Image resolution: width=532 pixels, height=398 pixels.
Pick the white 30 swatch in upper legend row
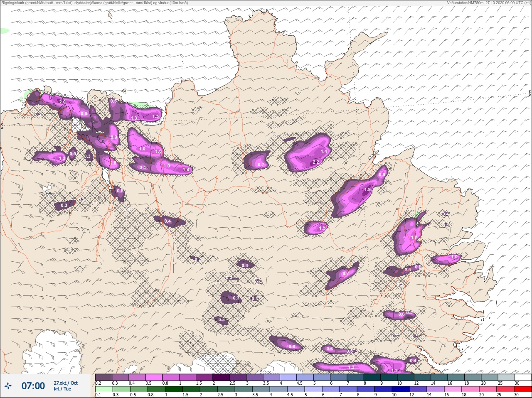click(x=522, y=377)
